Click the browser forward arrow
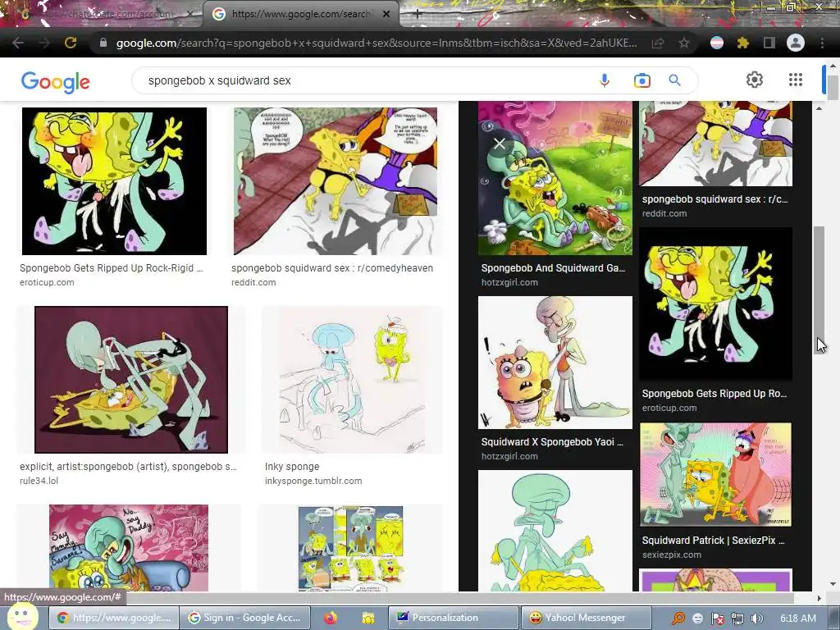840x630 pixels. [x=44, y=43]
